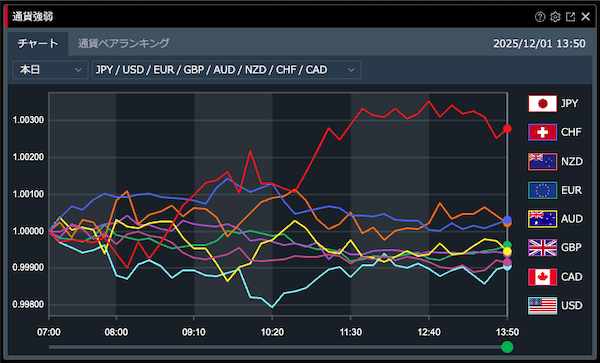Screen dimensions: 600x363
Task: Open the currency selection dropdown
Action: (x=227, y=70)
